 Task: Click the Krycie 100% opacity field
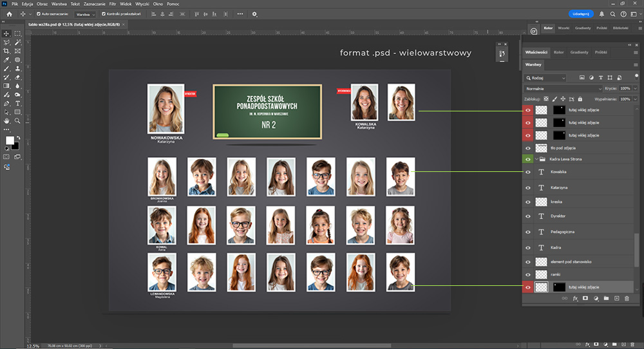(x=625, y=88)
